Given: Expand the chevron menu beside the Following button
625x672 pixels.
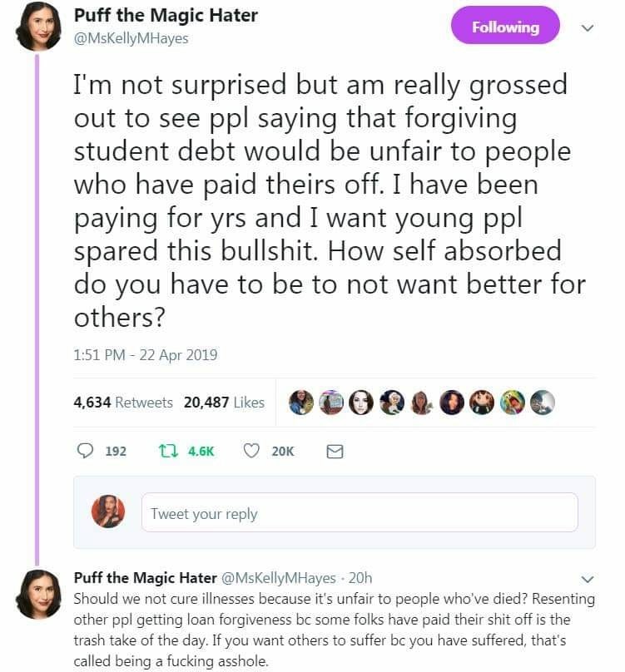Looking at the screenshot, I should [x=587, y=27].
